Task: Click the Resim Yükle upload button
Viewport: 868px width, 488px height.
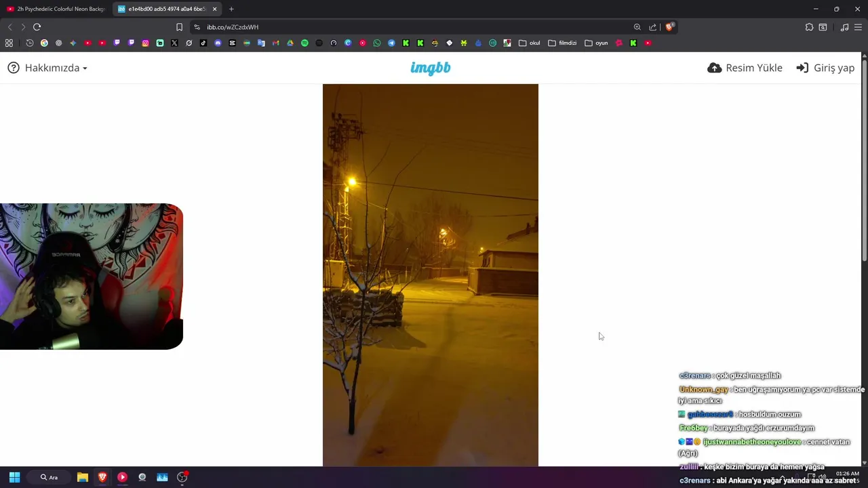Action: [745, 68]
